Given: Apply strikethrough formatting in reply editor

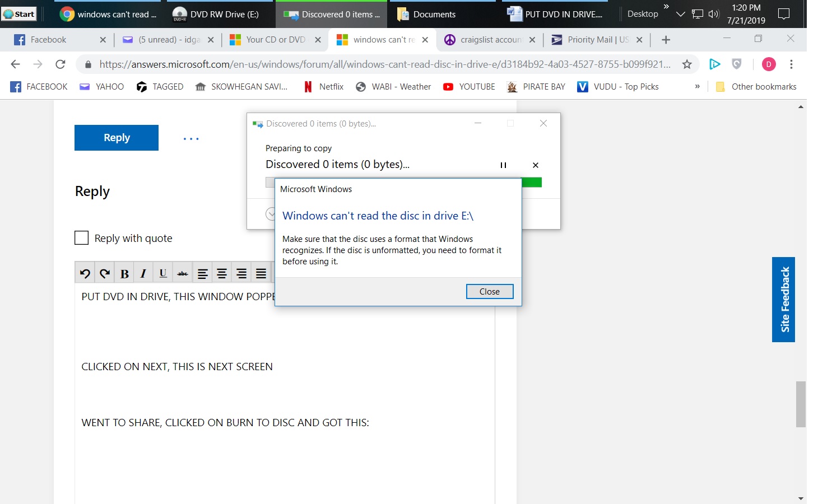Looking at the screenshot, I should click(x=183, y=273).
